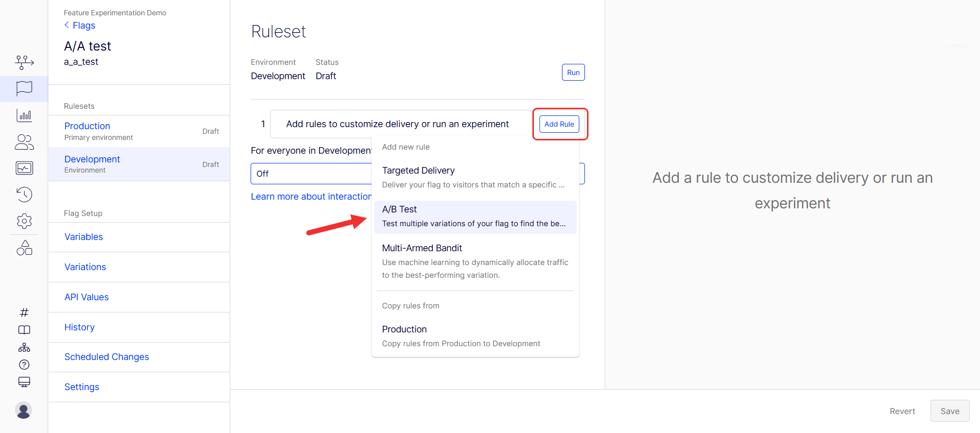Screen dimensions: 980x433
Task: Open the Settings gear icon in sidebar
Action: (24, 221)
